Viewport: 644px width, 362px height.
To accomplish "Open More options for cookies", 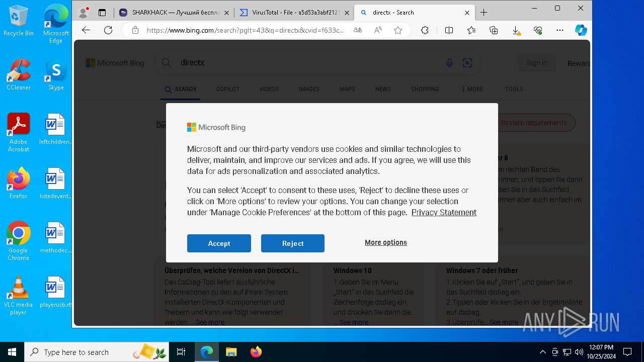I will tap(386, 242).
